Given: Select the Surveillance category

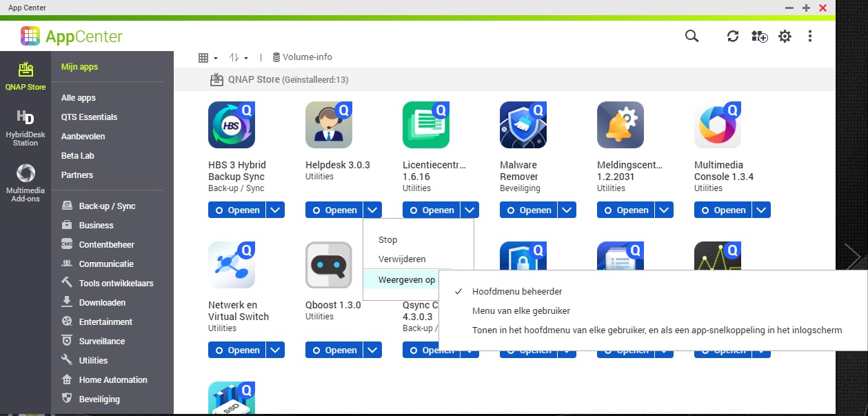Looking at the screenshot, I should (x=102, y=341).
